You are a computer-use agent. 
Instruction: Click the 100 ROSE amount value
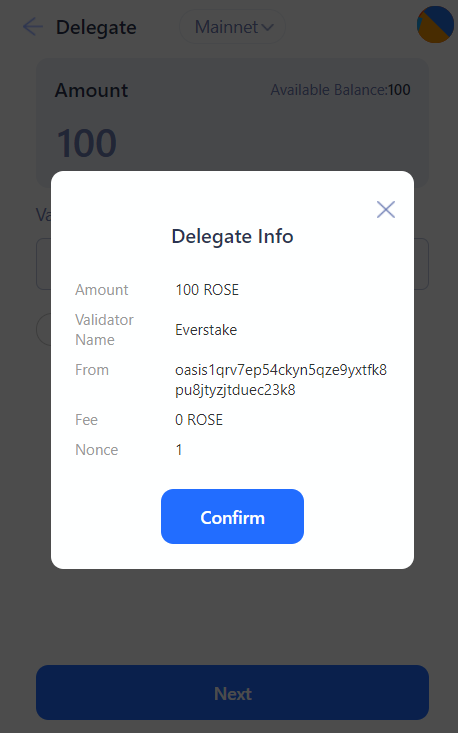pyautogui.click(x=207, y=290)
